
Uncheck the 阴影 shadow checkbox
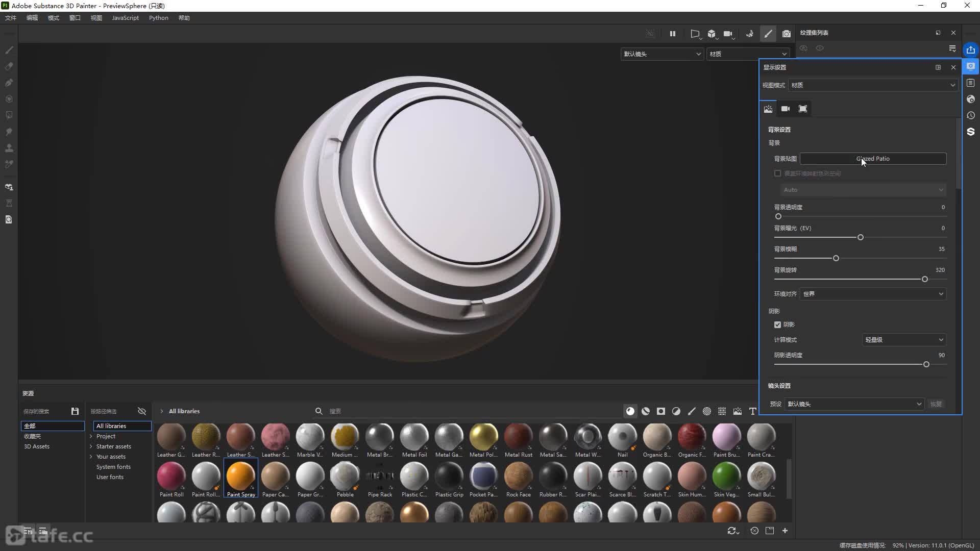click(x=777, y=324)
